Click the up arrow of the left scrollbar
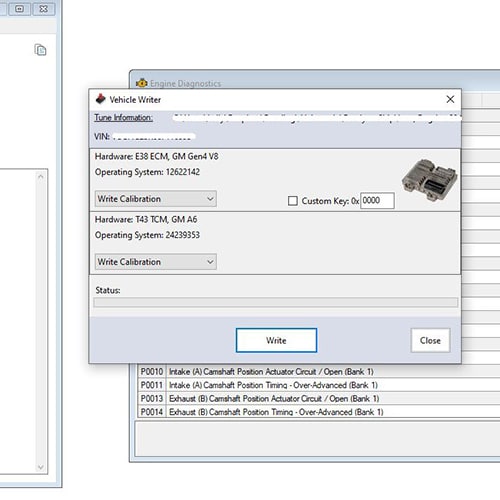 pos(41,176)
